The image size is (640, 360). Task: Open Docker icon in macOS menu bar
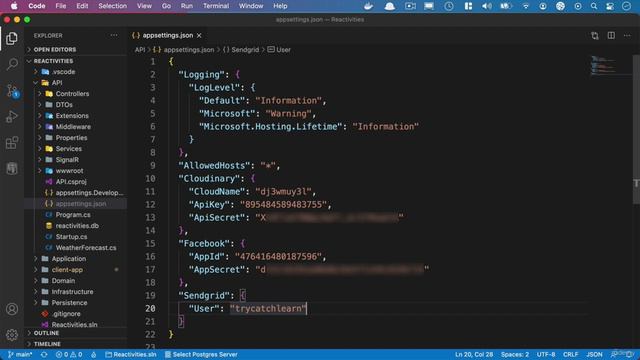[369, 6]
